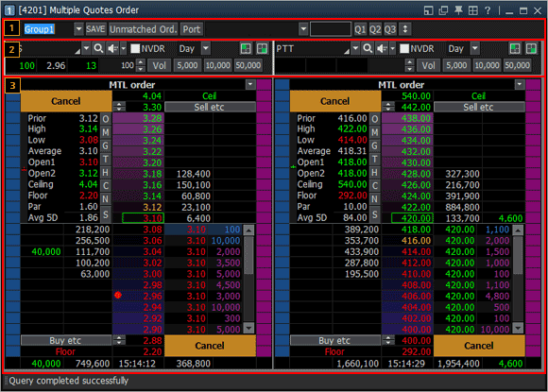Select the Q2 quick preset
Viewport: 548px width, 392px height.
(375, 29)
